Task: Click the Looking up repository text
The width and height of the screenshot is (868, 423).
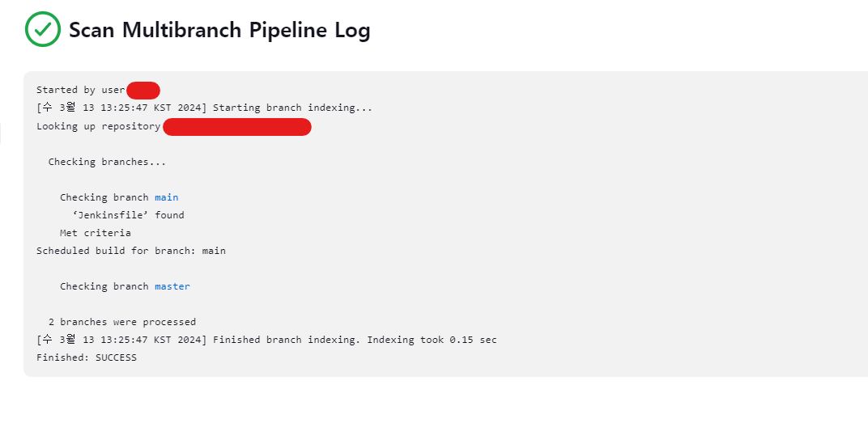Action: tap(99, 127)
